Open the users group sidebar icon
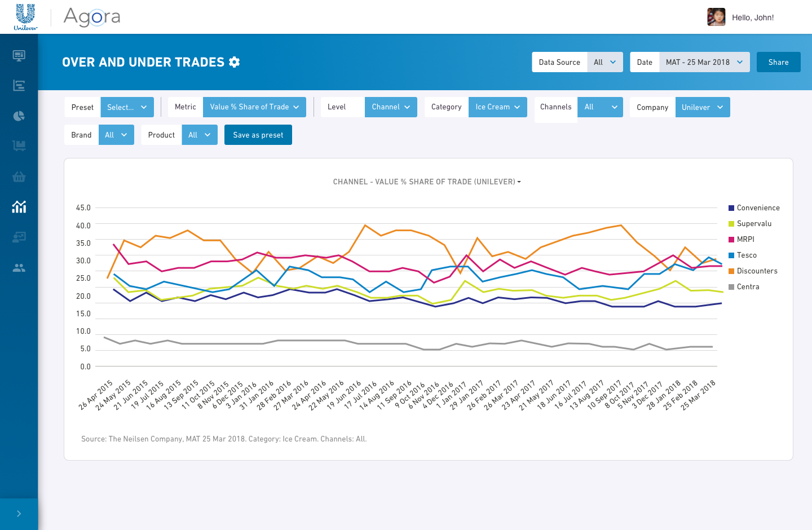 [19, 268]
